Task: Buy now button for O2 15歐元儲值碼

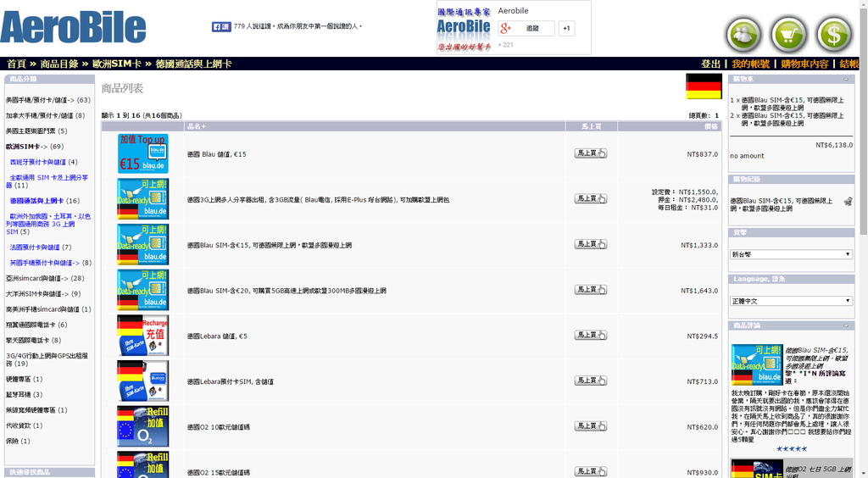Action: (591, 471)
